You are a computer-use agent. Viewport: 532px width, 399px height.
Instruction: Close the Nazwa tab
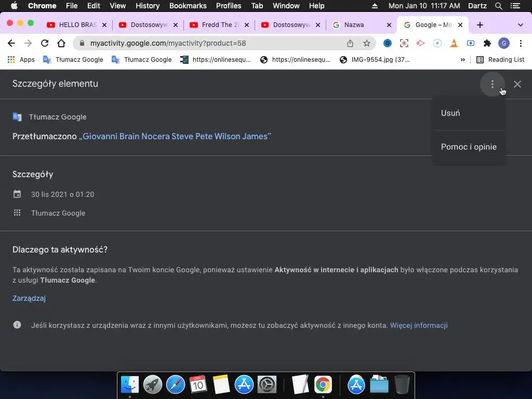coord(389,25)
